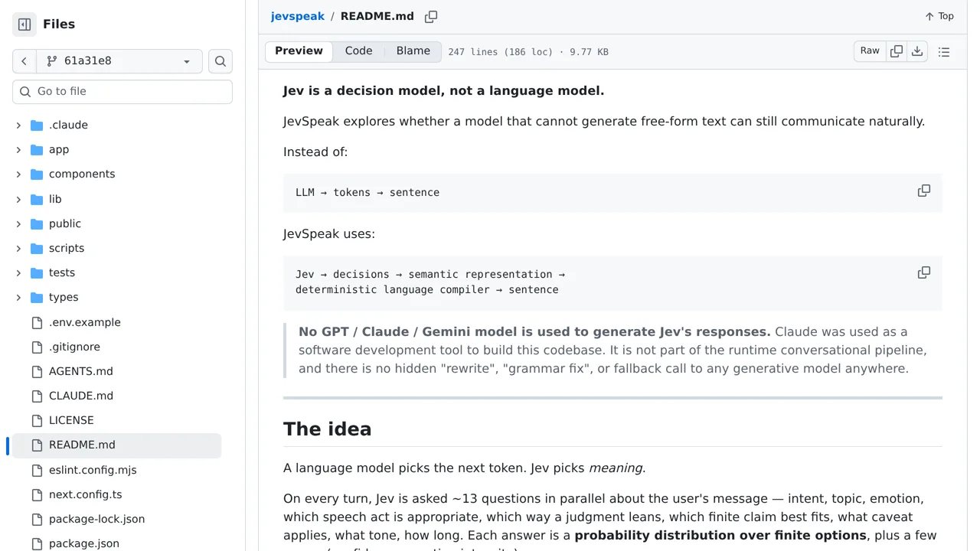Click 'Jev is a decision model' bold line

(443, 91)
